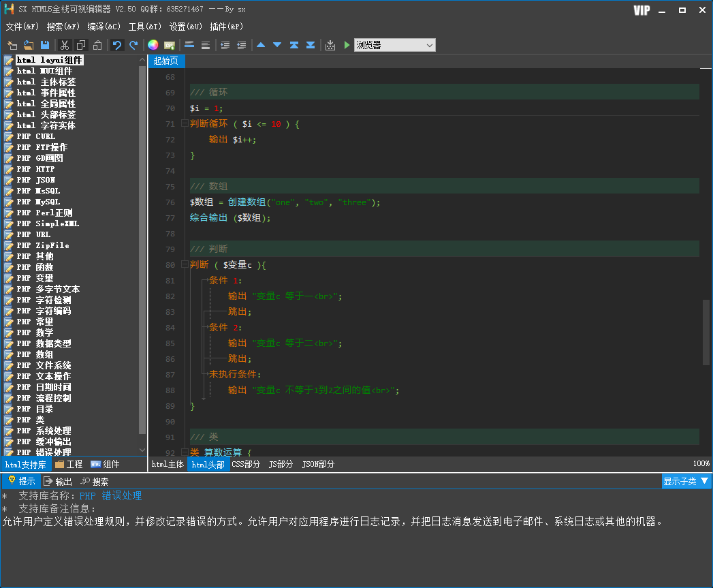
Task: Select PHP 文件系统 library item
Action: click(44, 365)
